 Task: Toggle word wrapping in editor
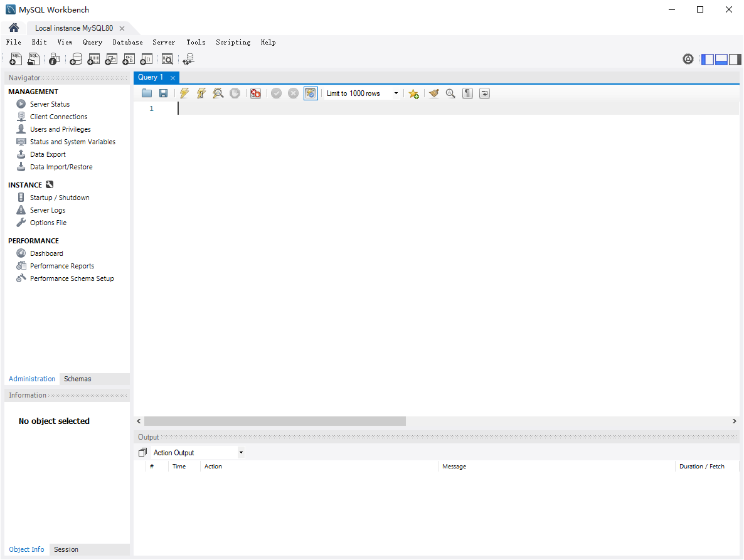pos(484,93)
